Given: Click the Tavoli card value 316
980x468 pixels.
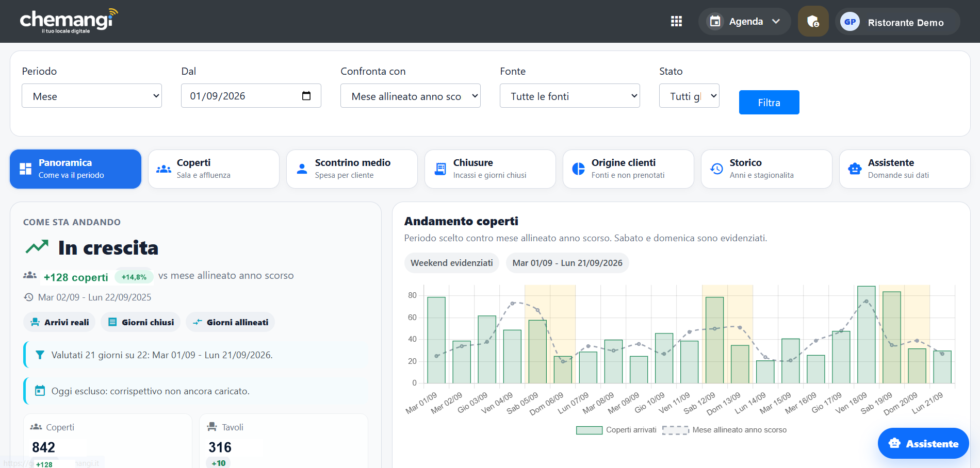Looking at the screenshot, I should (x=220, y=447).
